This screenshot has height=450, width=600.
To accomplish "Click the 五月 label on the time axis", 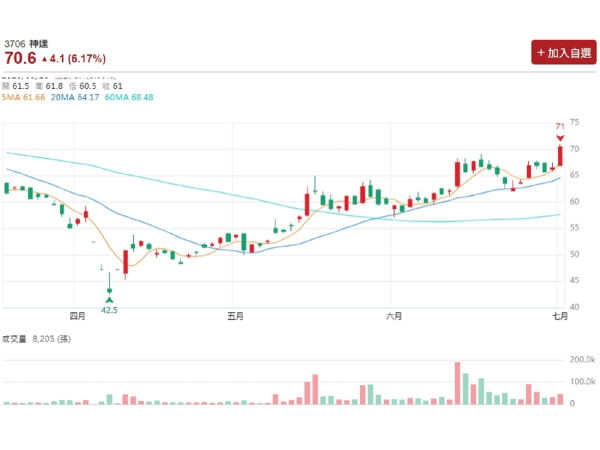I will pyautogui.click(x=236, y=317).
